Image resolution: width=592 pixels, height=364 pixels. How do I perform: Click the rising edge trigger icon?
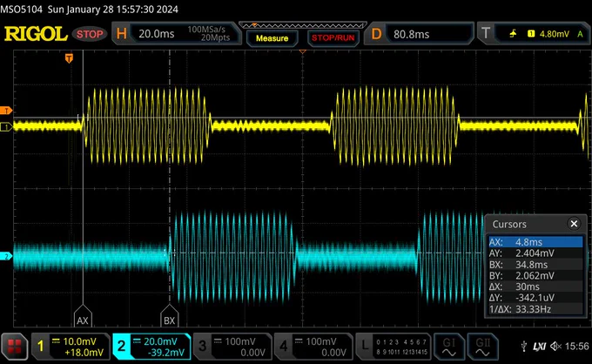point(513,34)
